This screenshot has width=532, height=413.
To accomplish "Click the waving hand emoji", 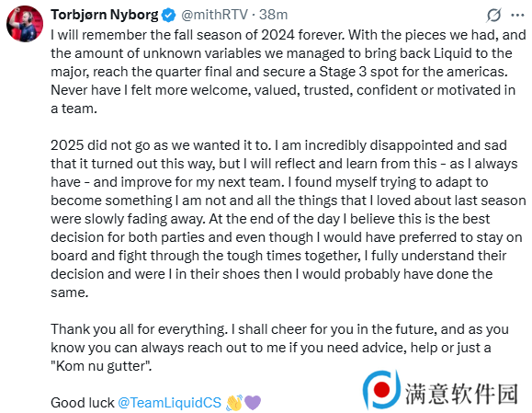I will [234, 403].
